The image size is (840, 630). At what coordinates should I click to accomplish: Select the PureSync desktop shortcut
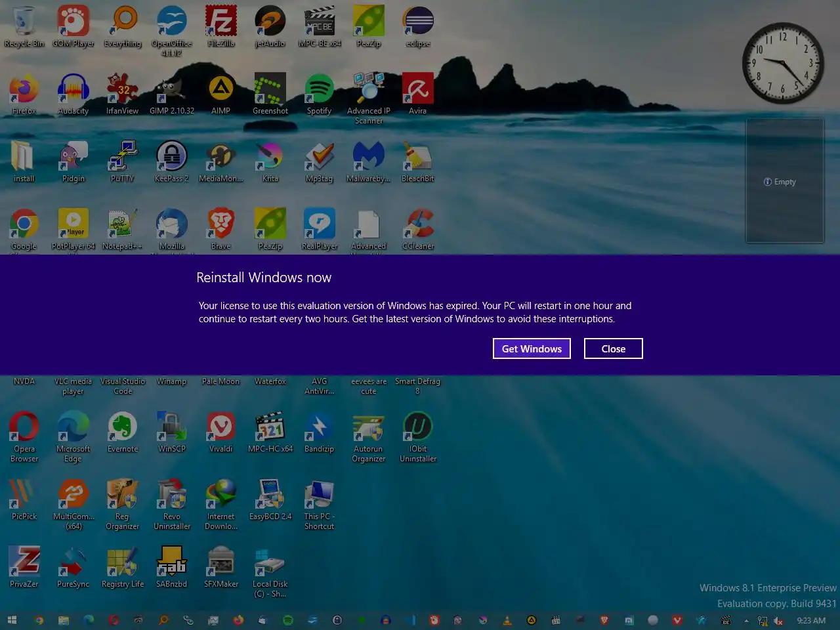73,567
